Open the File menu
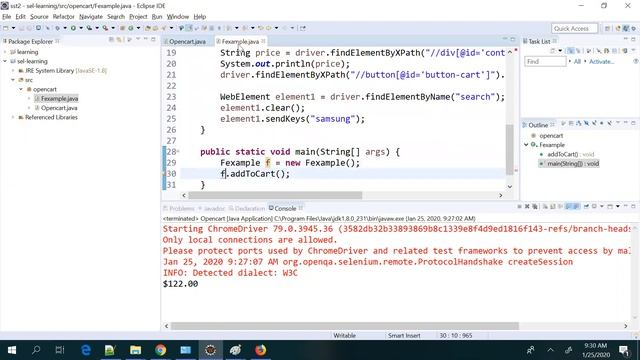This screenshot has width=640, height=360. [x=7, y=17]
